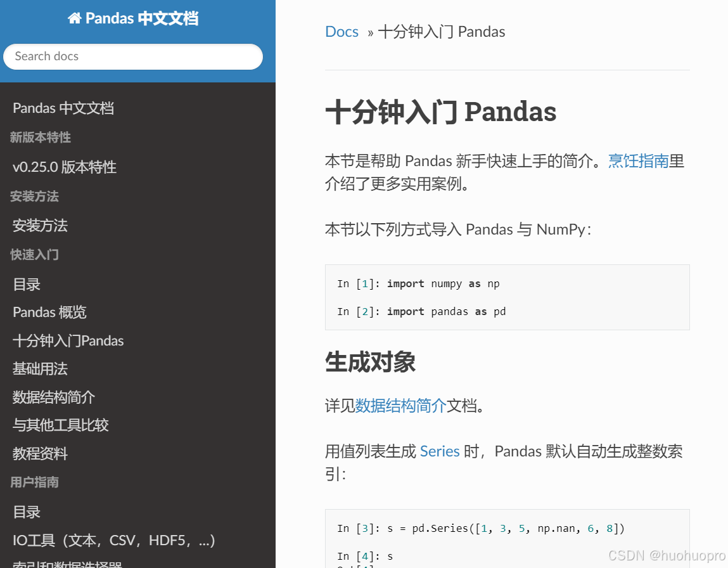The width and height of the screenshot is (728, 568).
Task: Select the 新版本特性 section caption
Action: coord(41,138)
